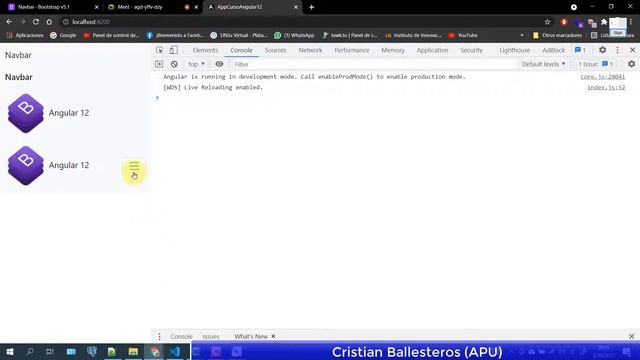Open the Elements tab
Viewport: 640px width, 360px height.
(x=205, y=50)
